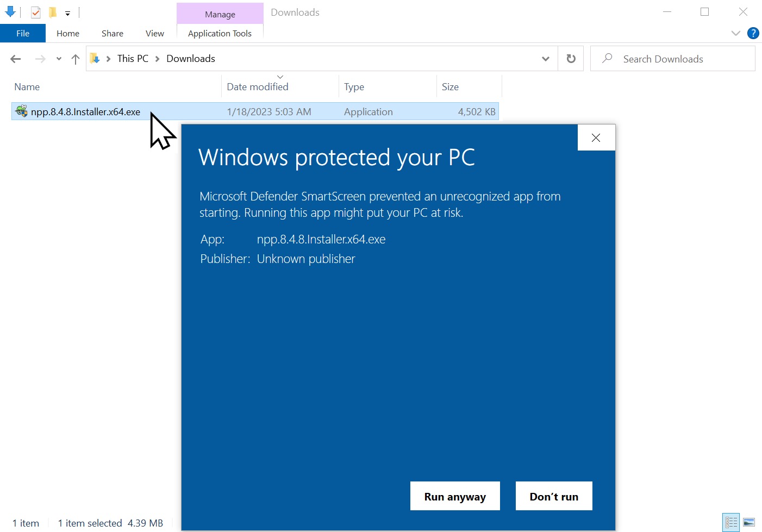Open the File menu

(x=23, y=33)
